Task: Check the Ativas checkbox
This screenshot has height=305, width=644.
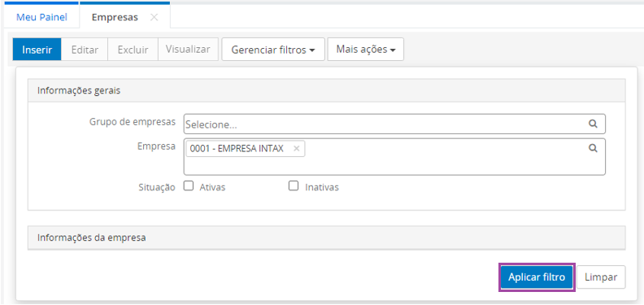Action: coord(189,186)
